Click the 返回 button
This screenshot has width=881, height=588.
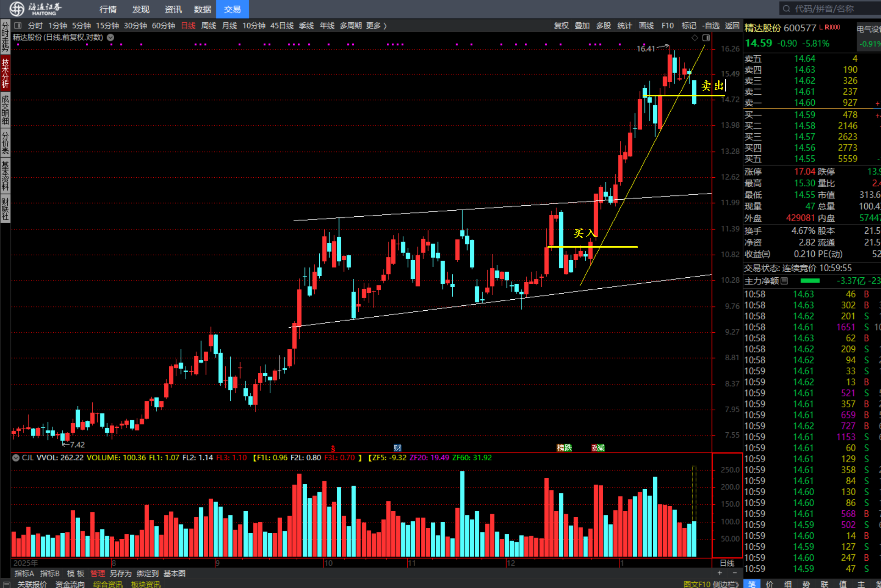732,26
